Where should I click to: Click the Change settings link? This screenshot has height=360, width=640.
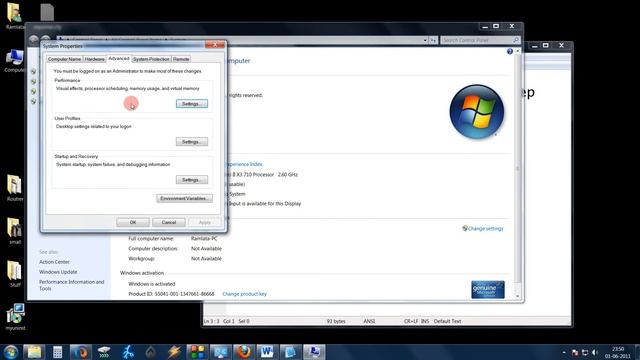pyautogui.click(x=486, y=229)
